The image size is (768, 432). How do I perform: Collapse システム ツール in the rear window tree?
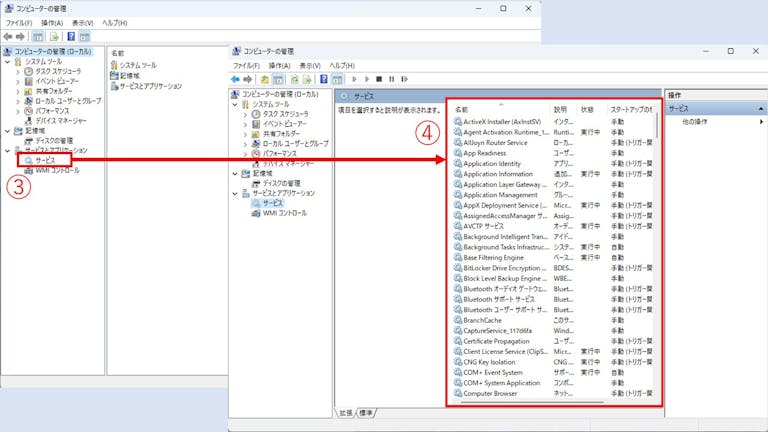7,62
